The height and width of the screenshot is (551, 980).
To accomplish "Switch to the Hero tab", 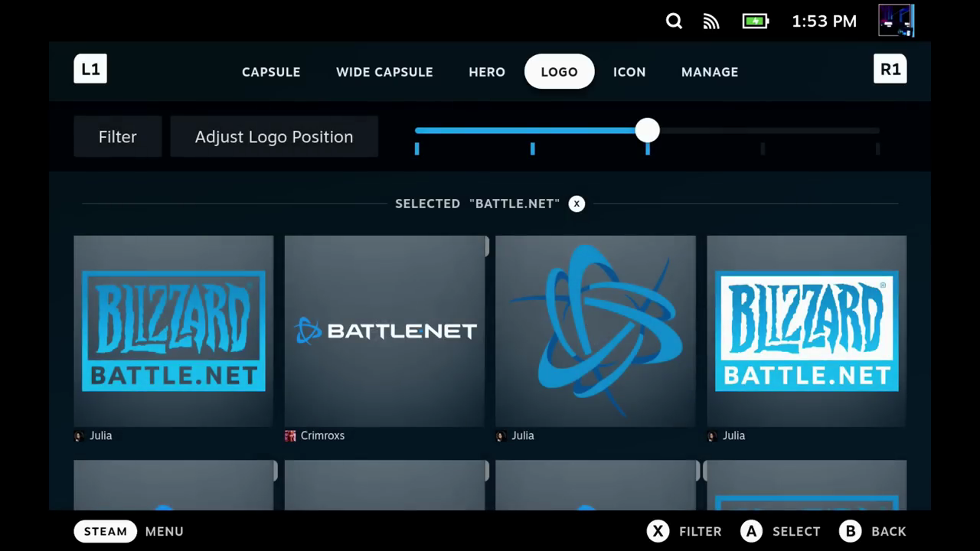I will (487, 72).
